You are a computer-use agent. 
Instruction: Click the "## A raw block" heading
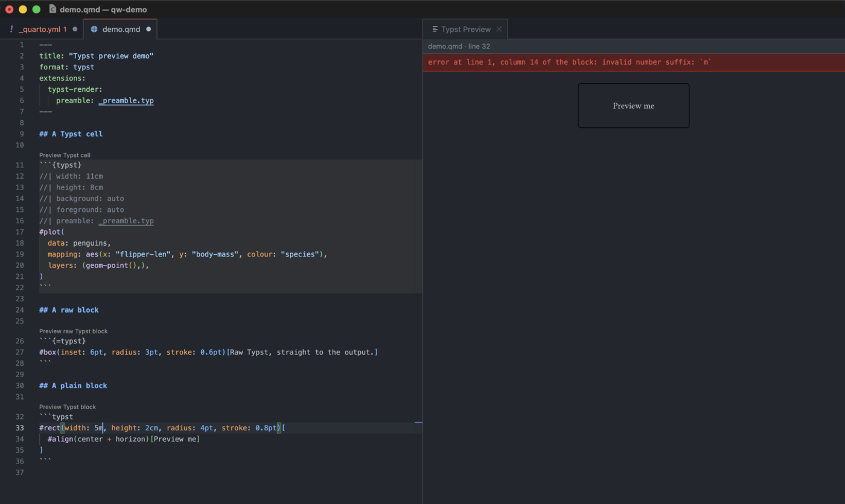point(69,310)
